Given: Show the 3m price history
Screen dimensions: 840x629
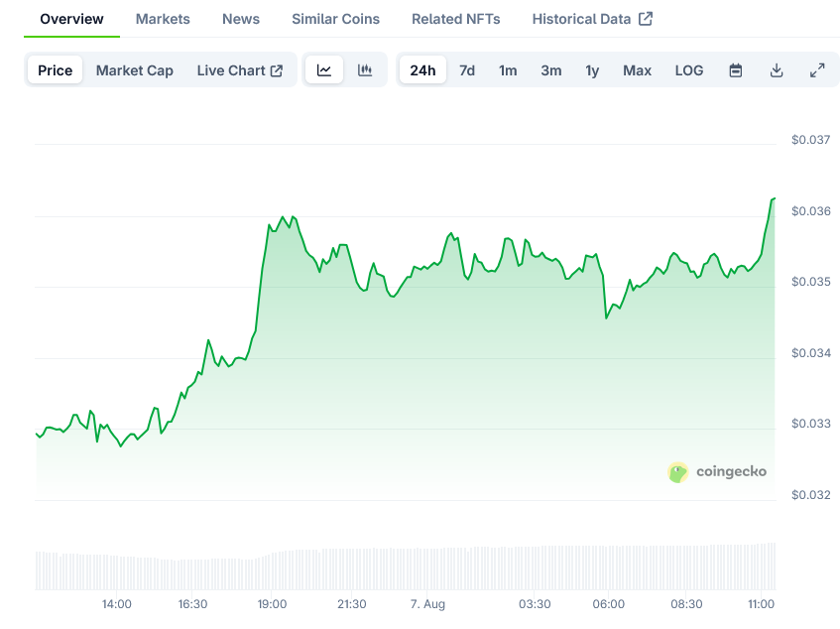Looking at the screenshot, I should tap(551, 70).
